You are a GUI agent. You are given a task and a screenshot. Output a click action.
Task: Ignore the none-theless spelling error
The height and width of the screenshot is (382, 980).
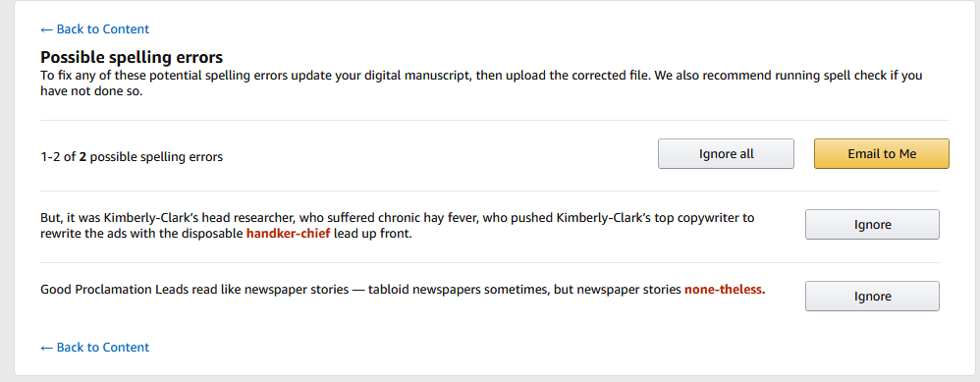pyautogui.click(x=872, y=297)
